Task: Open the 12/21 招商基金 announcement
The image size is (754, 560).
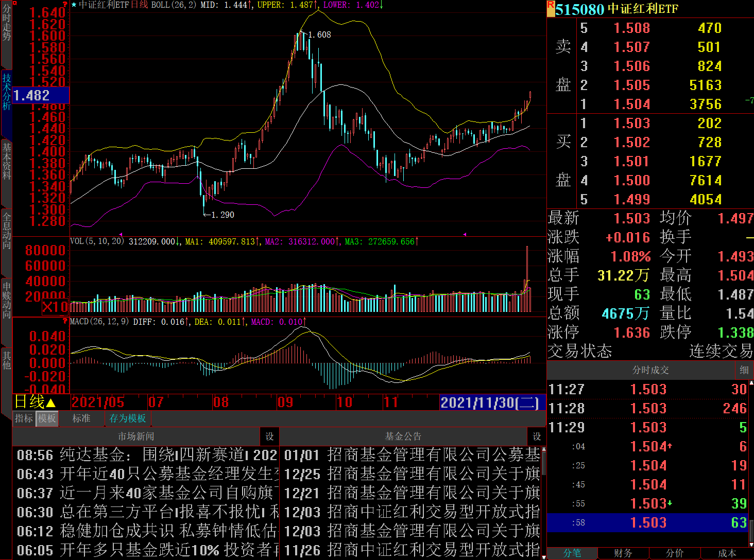Action: pos(411,493)
